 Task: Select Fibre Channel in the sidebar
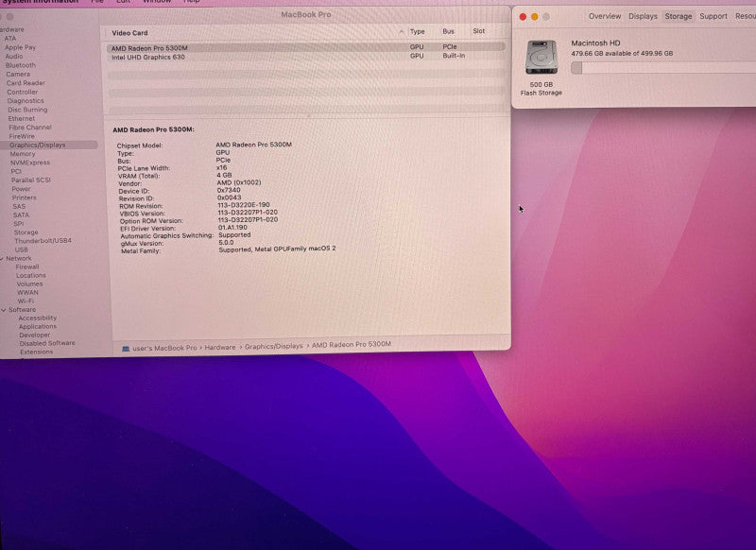tap(30, 128)
